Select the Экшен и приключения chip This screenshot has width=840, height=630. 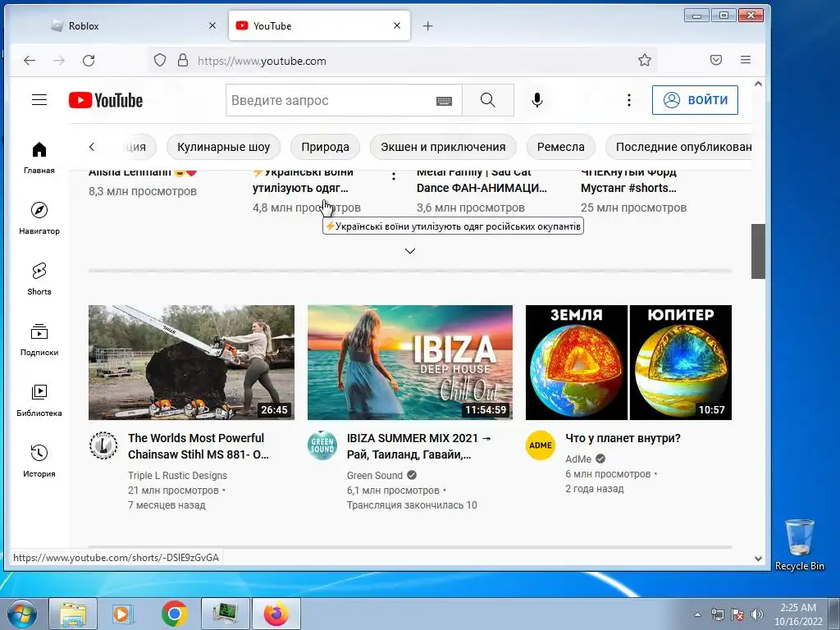point(443,147)
